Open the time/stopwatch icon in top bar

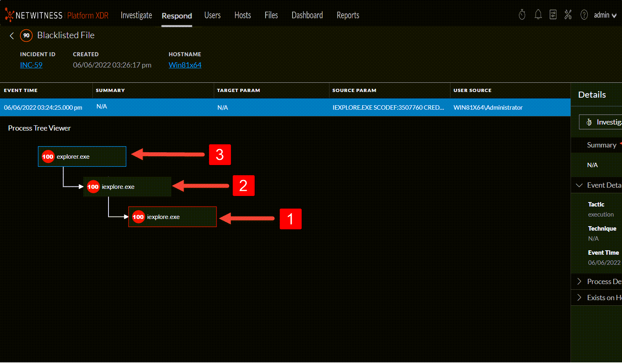point(522,14)
